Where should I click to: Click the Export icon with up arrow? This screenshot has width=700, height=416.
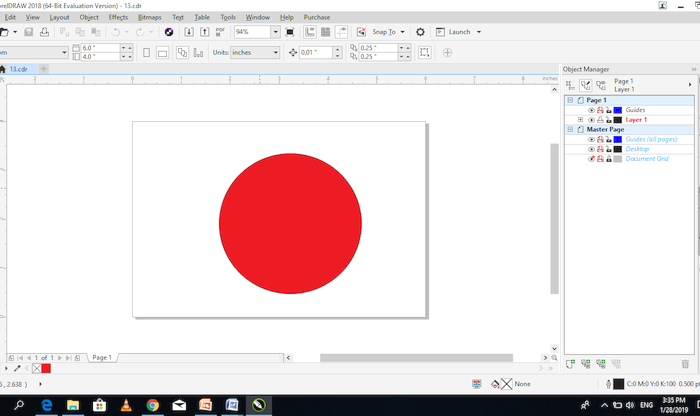pos(204,32)
